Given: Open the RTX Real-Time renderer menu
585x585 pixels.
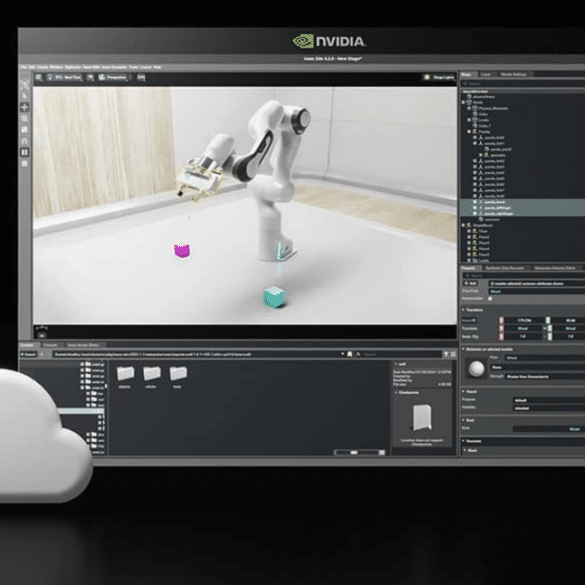Looking at the screenshot, I should click(x=64, y=78).
